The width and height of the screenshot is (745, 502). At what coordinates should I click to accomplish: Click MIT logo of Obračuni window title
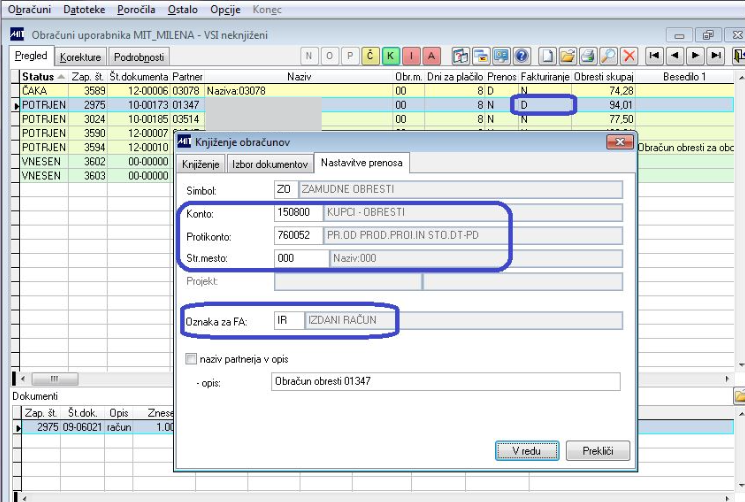pos(17,34)
